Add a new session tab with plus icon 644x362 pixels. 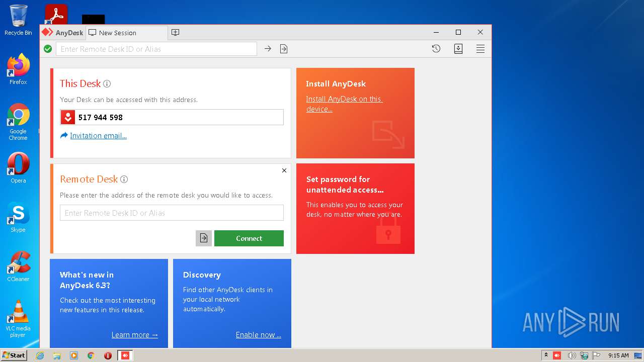[x=175, y=32]
